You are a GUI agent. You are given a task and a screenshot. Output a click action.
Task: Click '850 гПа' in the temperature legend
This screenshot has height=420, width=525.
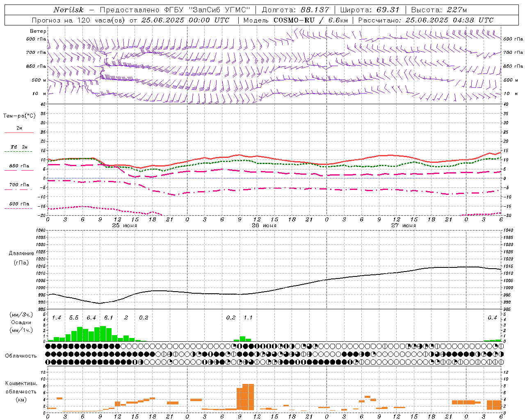click(19, 166)
